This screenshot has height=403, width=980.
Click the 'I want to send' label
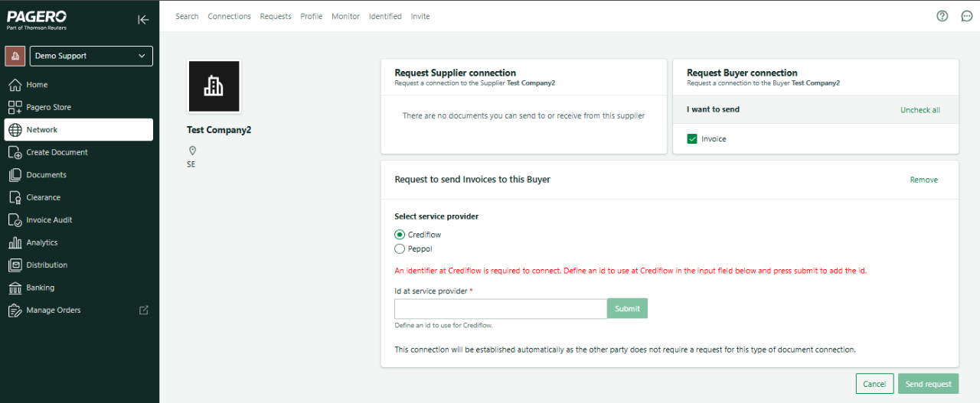pos(713,109)
